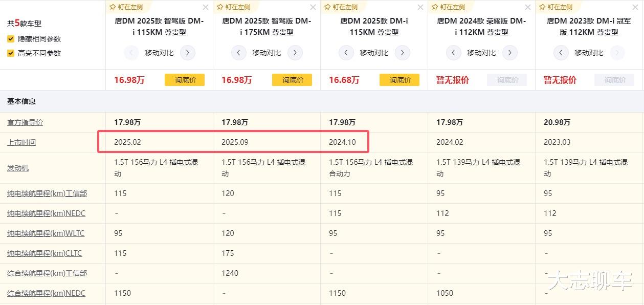Click the 综合续航里程(km)NEDC label
The height and width of the screenshot is (305, 644).
46,293
